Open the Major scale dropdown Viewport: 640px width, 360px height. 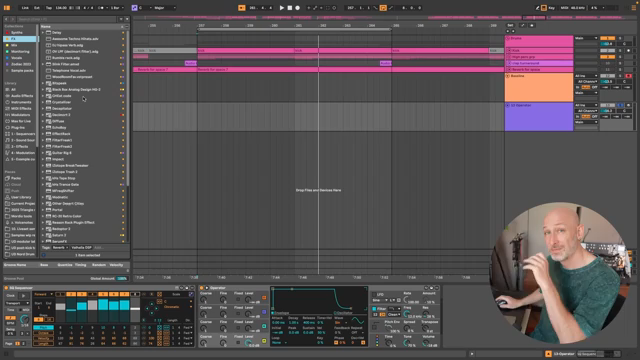(x=165, y=8)
